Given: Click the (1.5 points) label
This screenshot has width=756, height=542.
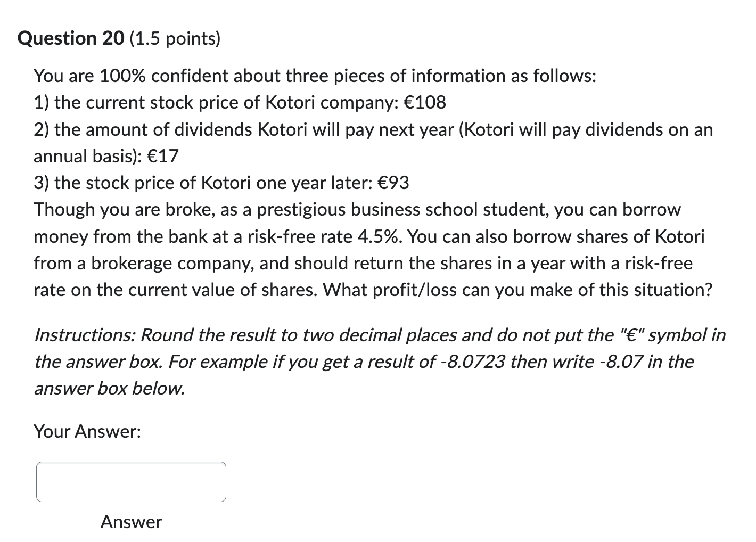Looking at the screenshot, I should point(175,38).
